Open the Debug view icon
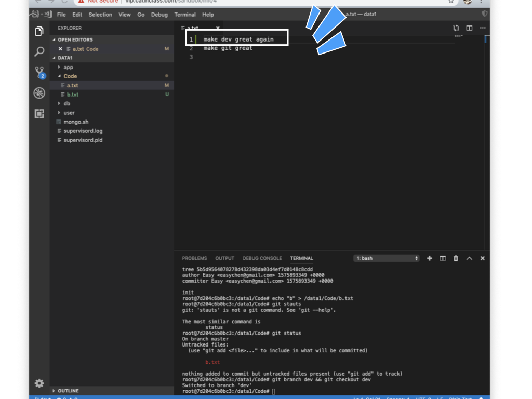Screen dimensions: 532x399 point(39,93)
